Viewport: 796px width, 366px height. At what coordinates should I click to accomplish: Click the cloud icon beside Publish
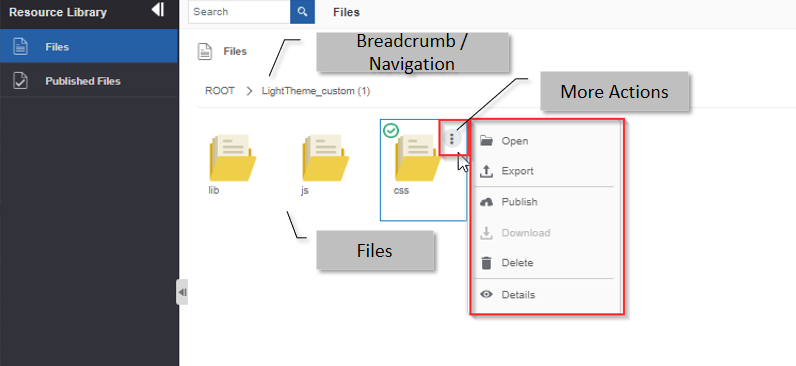486,202
